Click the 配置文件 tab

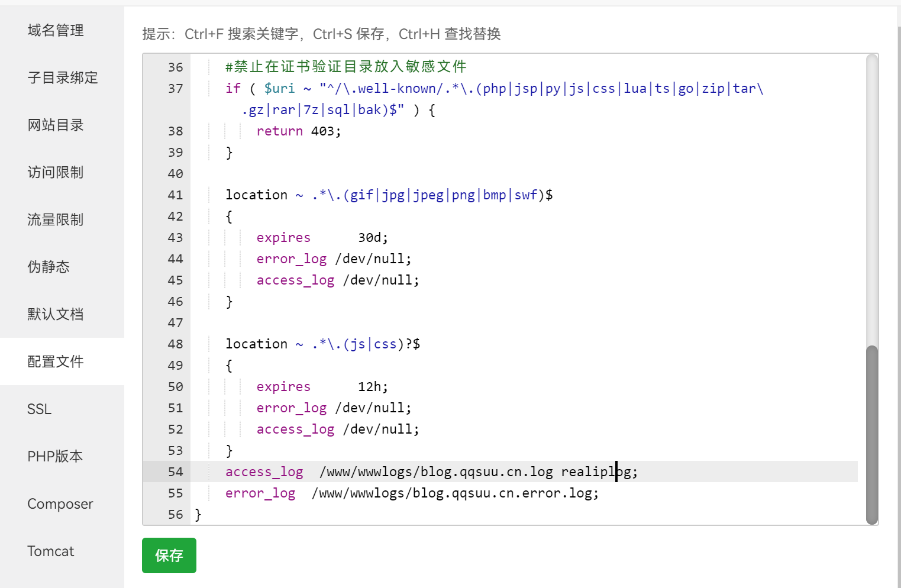[x=56, y=361]
